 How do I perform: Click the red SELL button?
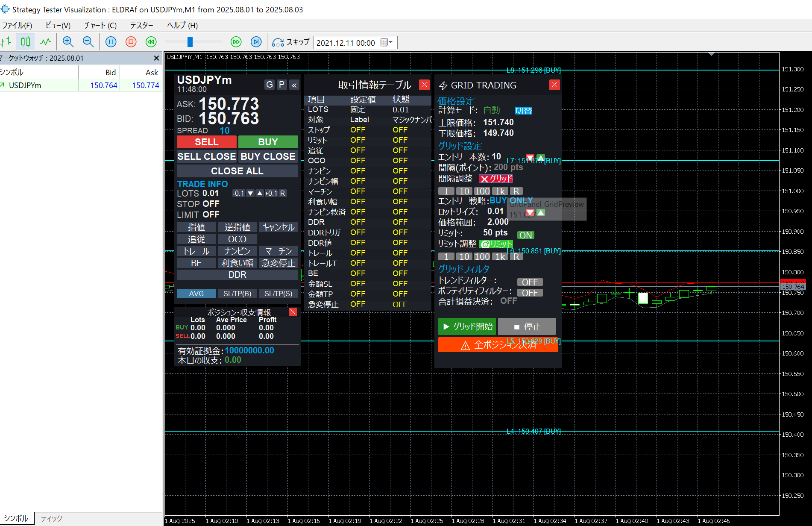(x=206, y=142)
